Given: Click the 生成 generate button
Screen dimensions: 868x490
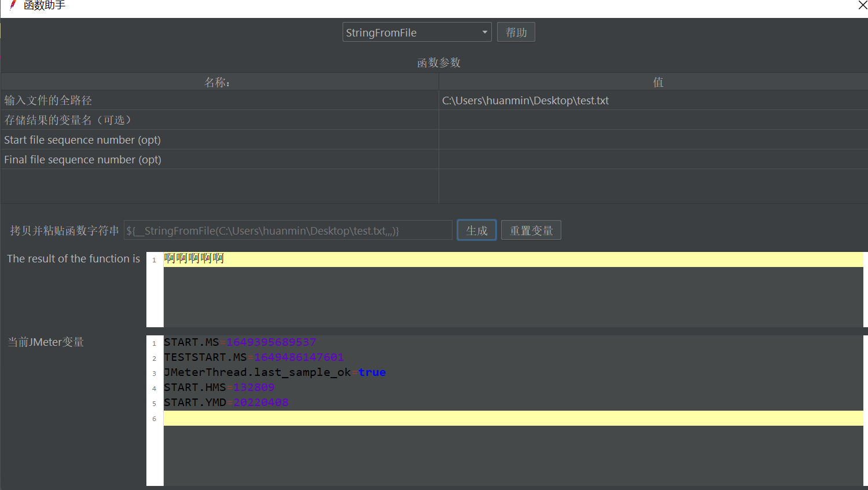Looking at the screenshot, I should 477,231.
